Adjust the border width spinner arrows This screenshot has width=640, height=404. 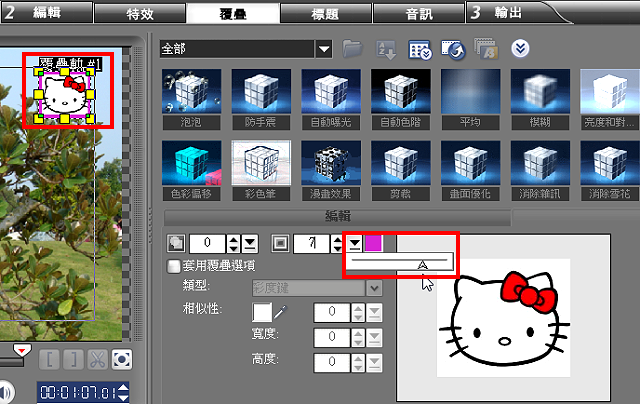click(337, 243)
